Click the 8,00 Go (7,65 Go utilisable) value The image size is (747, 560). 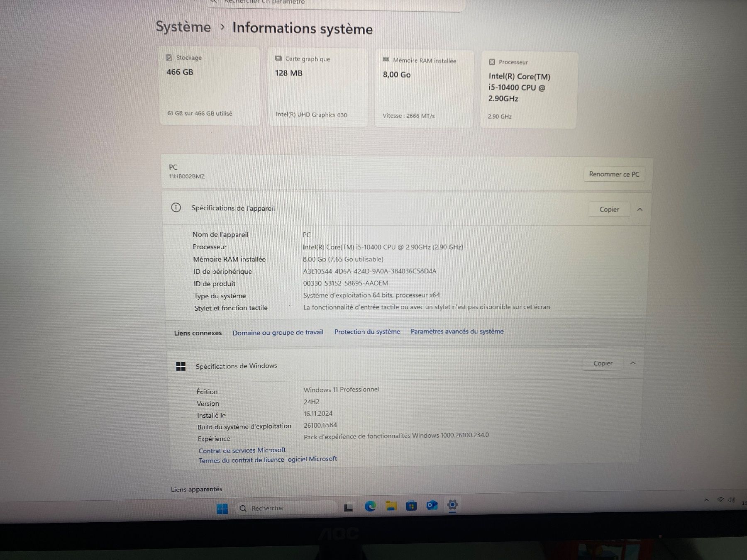coord(343,259)
